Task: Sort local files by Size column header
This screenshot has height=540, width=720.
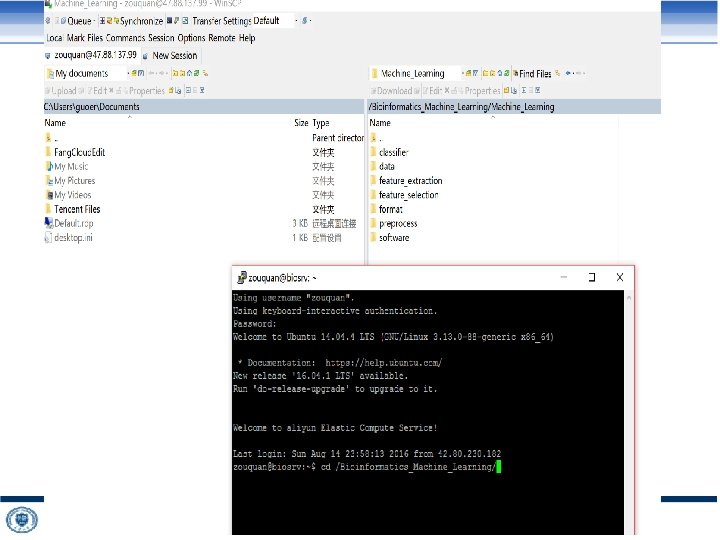Action: (x=301, y=123)
